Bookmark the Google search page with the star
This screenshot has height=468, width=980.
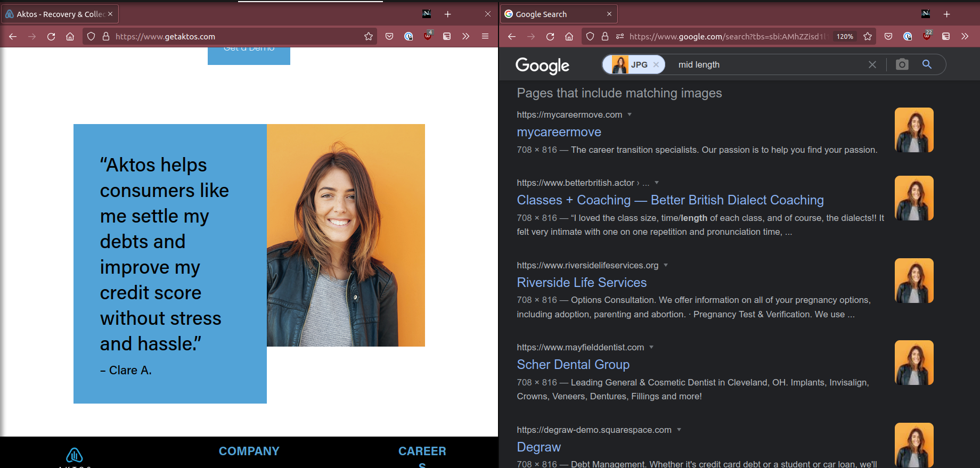click(x=868, y=36)
